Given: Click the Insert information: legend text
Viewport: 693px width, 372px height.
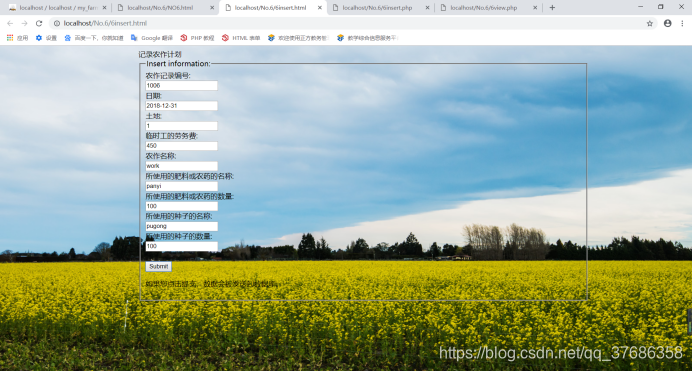Looking at the screenshot, I should 178,64.
